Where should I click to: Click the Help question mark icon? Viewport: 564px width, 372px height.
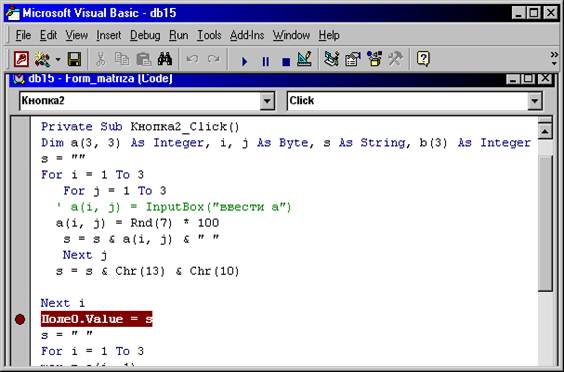[x=423, y=59]
